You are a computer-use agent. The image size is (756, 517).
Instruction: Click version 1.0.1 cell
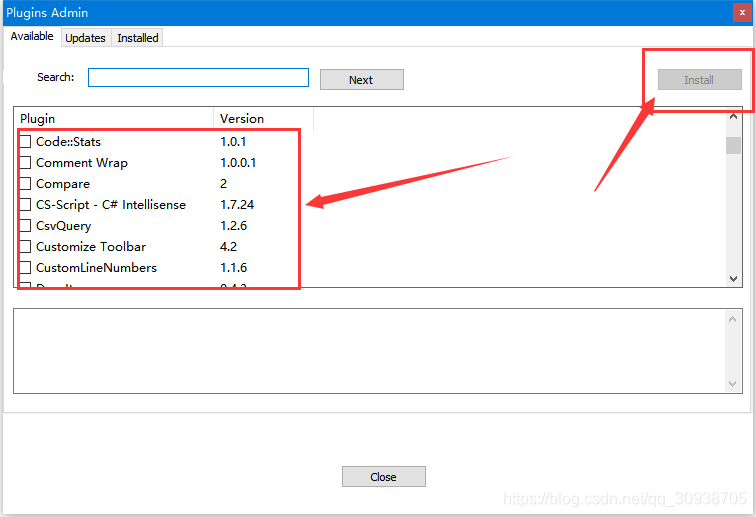(x=233, y=142)
